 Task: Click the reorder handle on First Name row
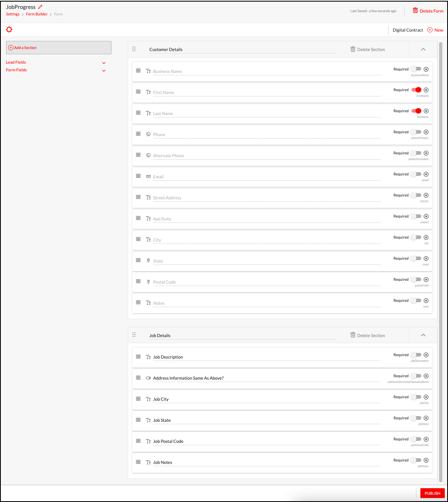point(138,92)
